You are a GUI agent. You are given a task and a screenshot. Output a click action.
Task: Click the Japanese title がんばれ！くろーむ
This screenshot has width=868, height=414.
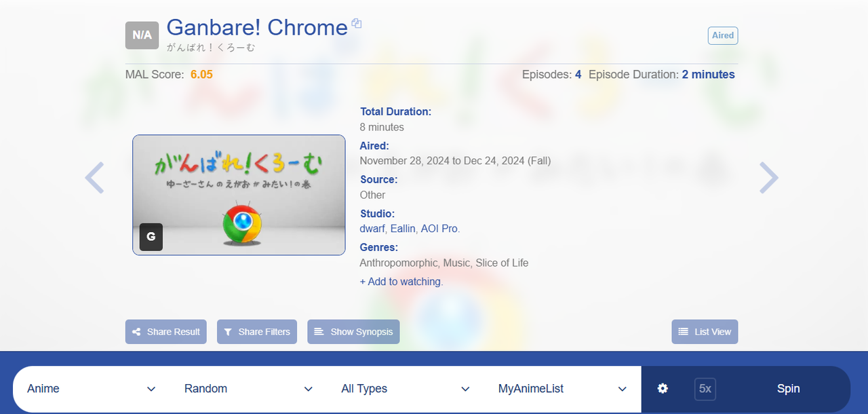pyautogui.click(x=211, y=48)
